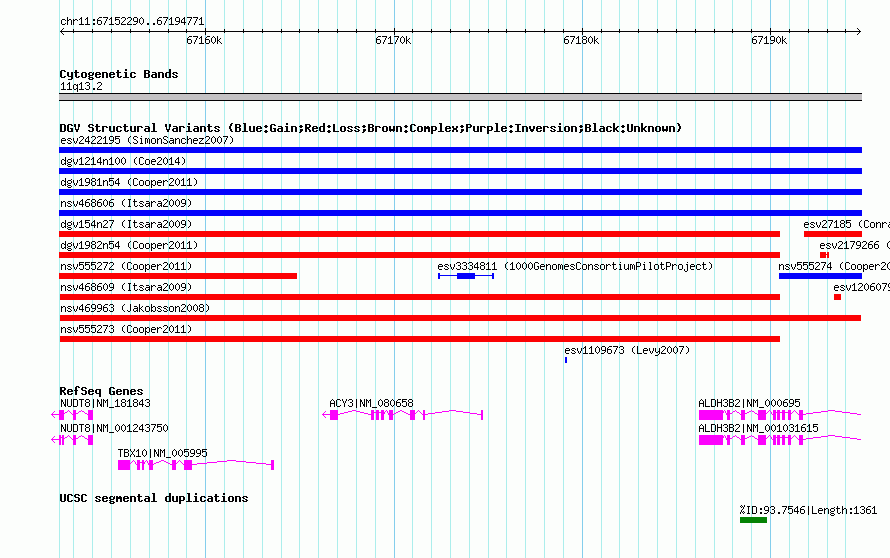Click the ALDH3B2|NM_000695 gene model
The width and height of the screenshot is (890, 558).
click(780, 415)
